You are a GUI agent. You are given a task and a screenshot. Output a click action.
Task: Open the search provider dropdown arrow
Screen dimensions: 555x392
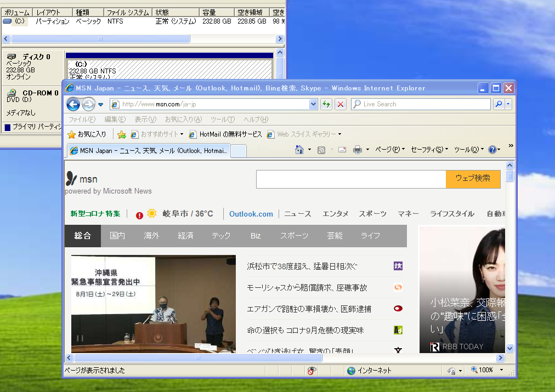point(508,104)
